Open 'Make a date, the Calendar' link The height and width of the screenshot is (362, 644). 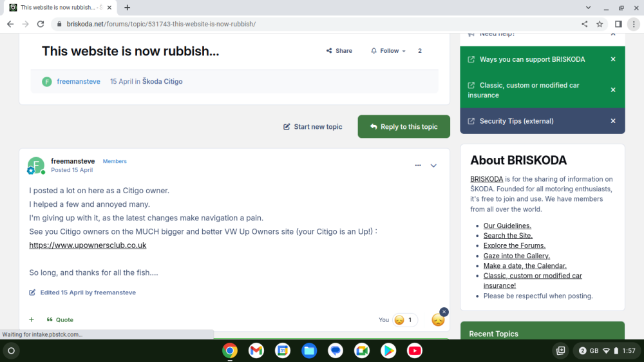(525, 265)
